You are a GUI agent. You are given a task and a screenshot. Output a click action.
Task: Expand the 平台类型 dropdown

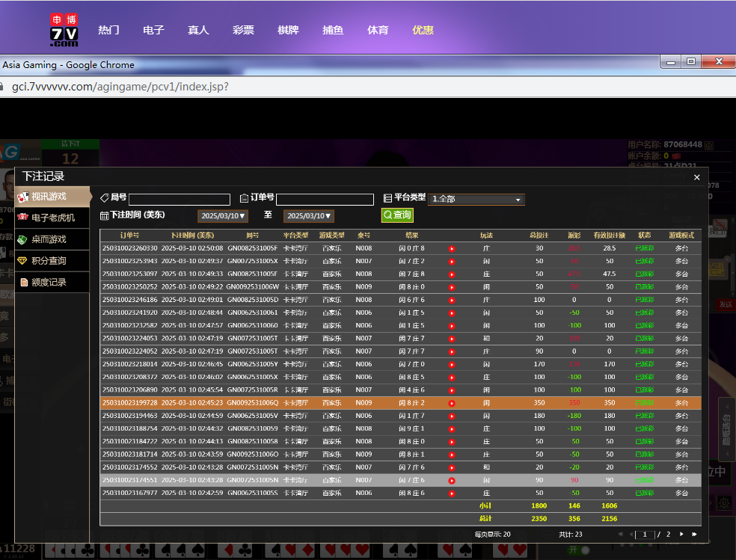[x=476, y=200]
